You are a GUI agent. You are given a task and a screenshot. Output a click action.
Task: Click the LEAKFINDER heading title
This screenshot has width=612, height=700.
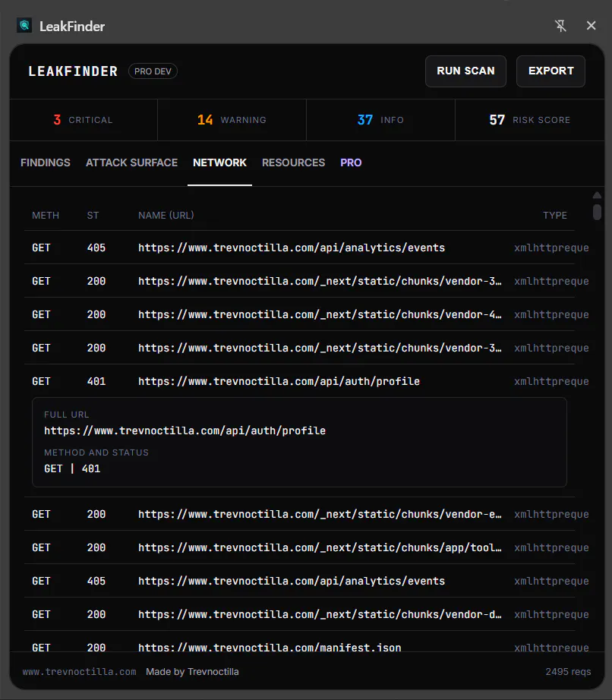pos(73,71)
